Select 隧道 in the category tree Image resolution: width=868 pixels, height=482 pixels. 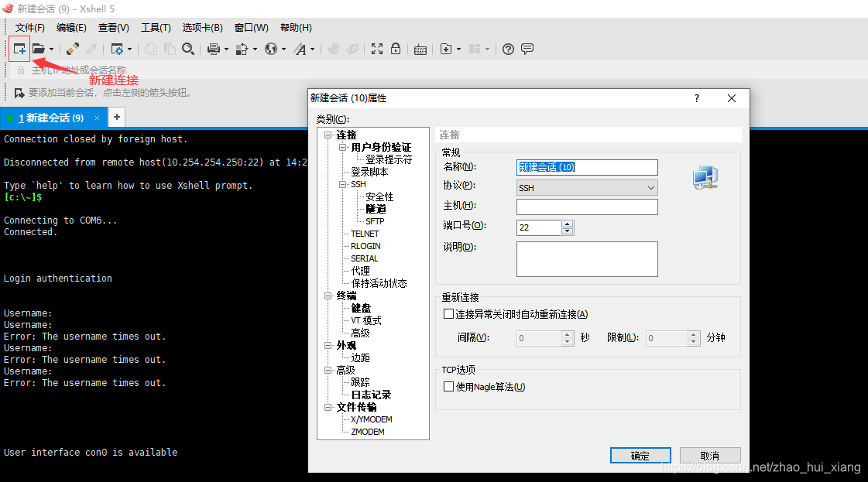376,209
